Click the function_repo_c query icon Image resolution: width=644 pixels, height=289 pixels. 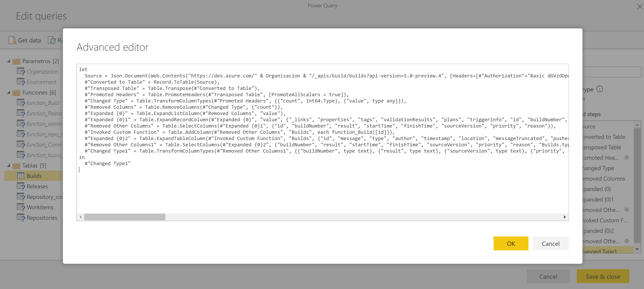point(21,134)
